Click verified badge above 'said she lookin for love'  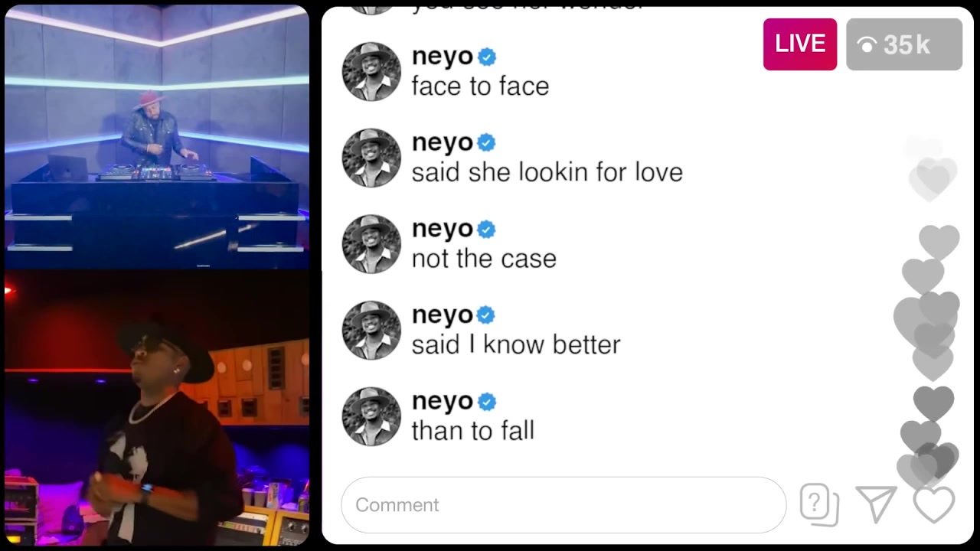click(487, 143)
